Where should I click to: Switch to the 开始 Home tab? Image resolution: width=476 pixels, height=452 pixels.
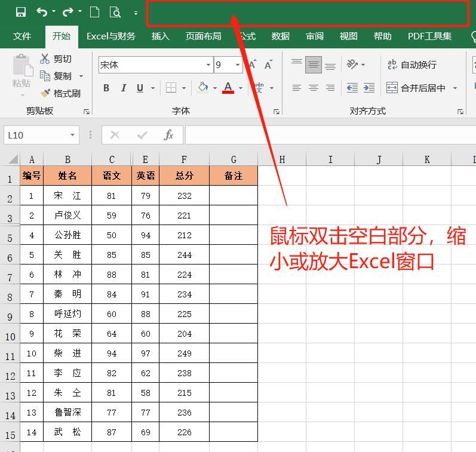(x=62, y=36)
